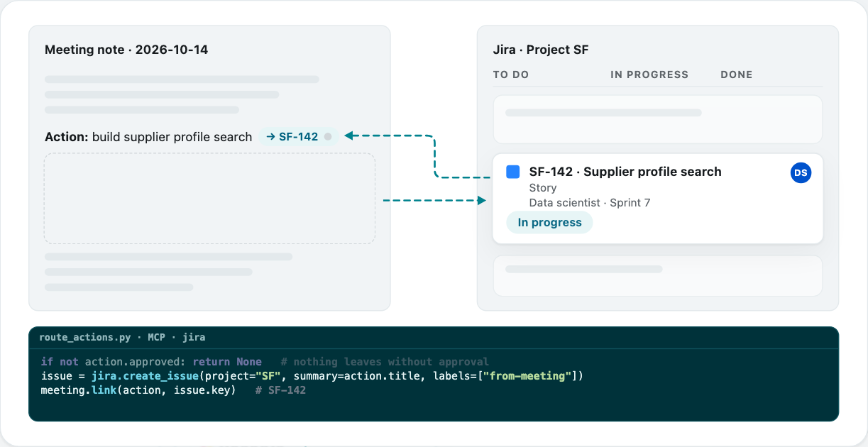Open the placeholder card below SF-142
This screenshot has height=447, width=868.
tap(658, 276)
